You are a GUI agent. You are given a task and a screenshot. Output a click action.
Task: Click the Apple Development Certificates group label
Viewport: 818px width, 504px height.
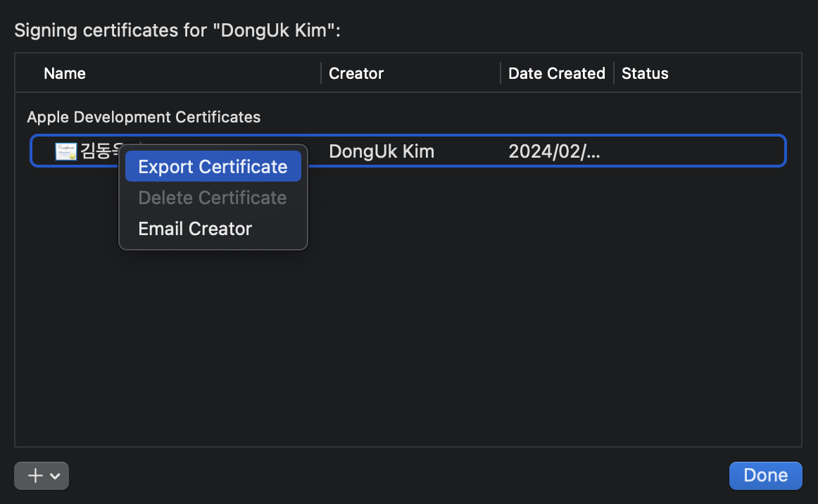144,117
